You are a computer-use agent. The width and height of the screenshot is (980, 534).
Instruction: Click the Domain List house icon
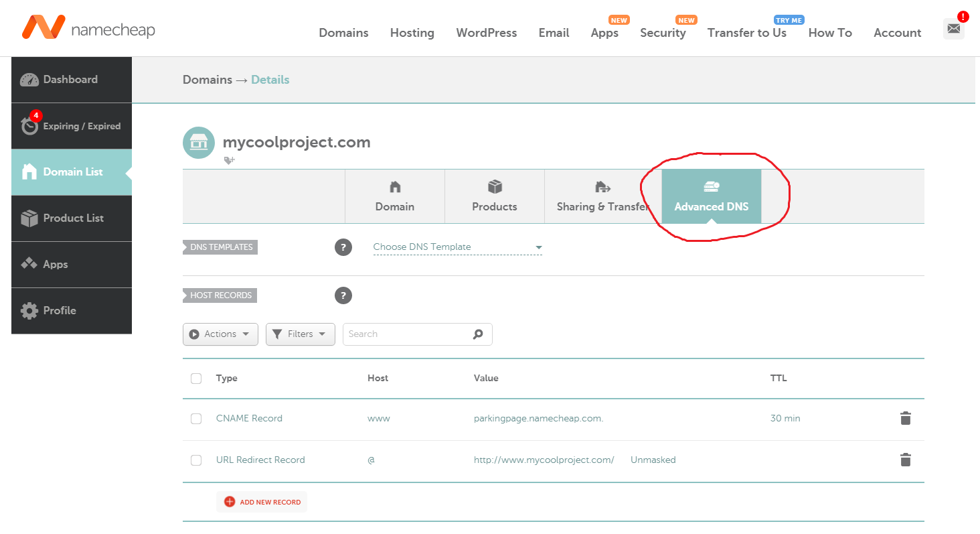(29, 172)
